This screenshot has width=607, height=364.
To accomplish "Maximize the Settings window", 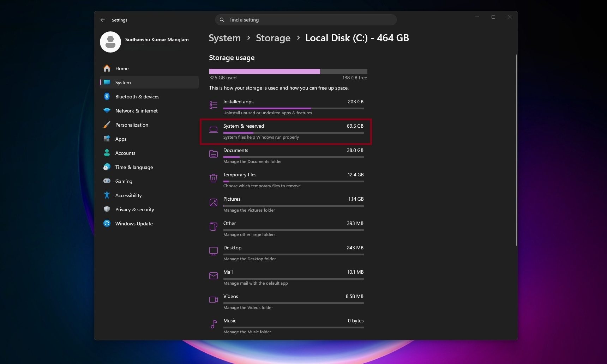I will coord(493,17).
